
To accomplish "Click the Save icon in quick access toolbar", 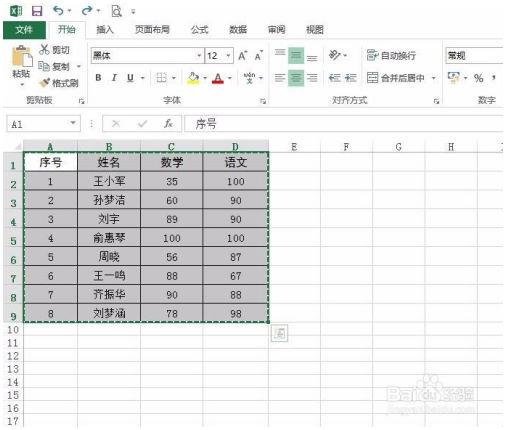I will (37, 11).
